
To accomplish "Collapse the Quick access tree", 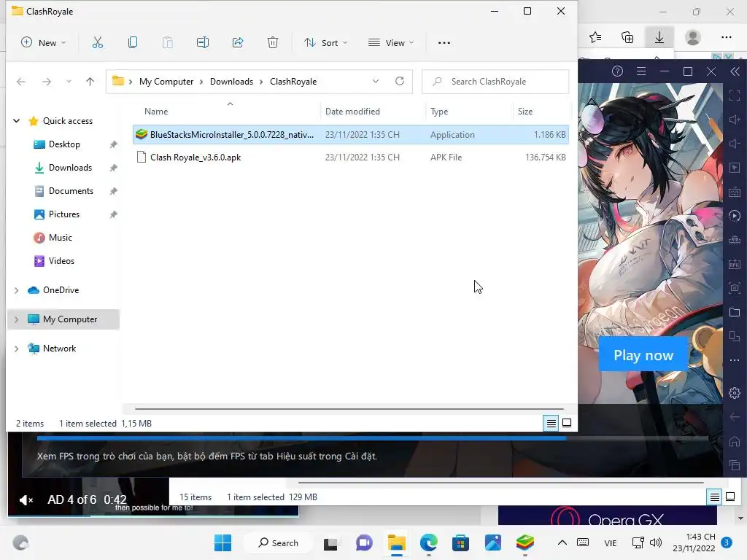I will coord(17,121).
